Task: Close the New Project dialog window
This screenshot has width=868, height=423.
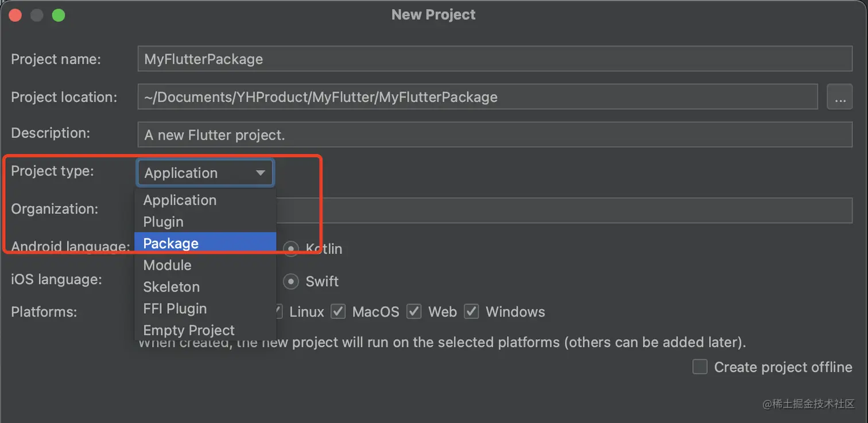Action: 15,16
